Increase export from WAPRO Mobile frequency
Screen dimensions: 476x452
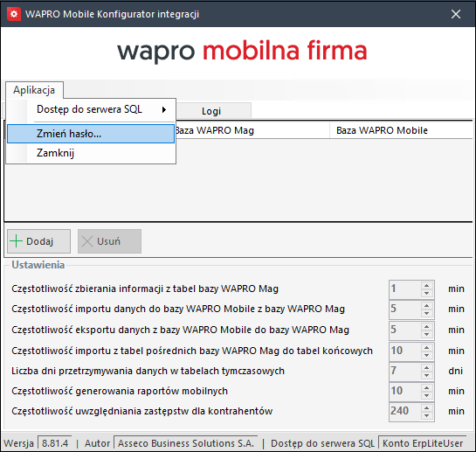pos(427,326)
